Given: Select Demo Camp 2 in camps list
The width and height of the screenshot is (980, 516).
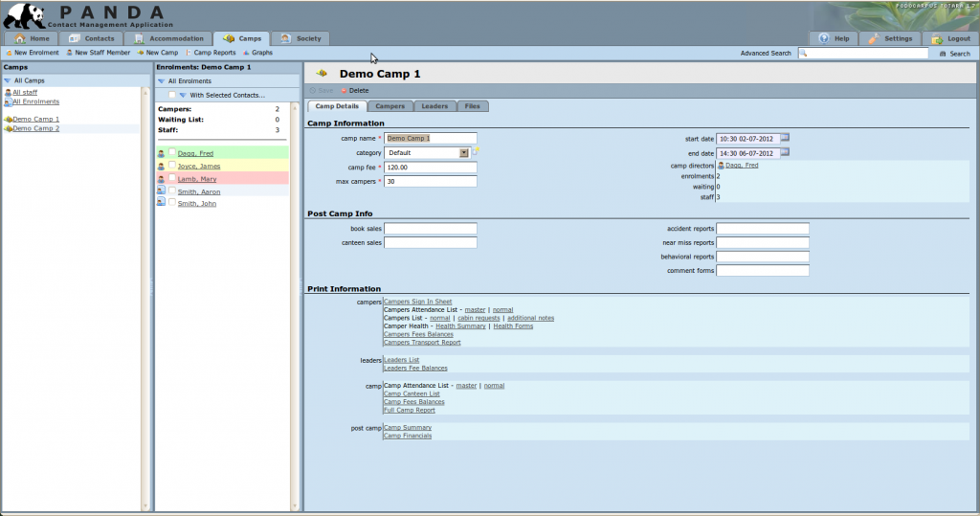Looking at the screenshot, I should (x=36, y=127).
